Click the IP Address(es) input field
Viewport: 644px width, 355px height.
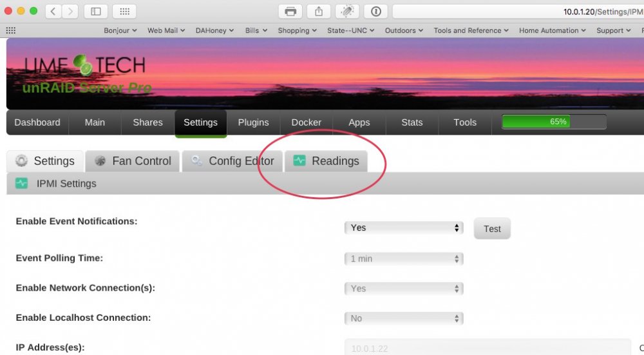(488, 348)
